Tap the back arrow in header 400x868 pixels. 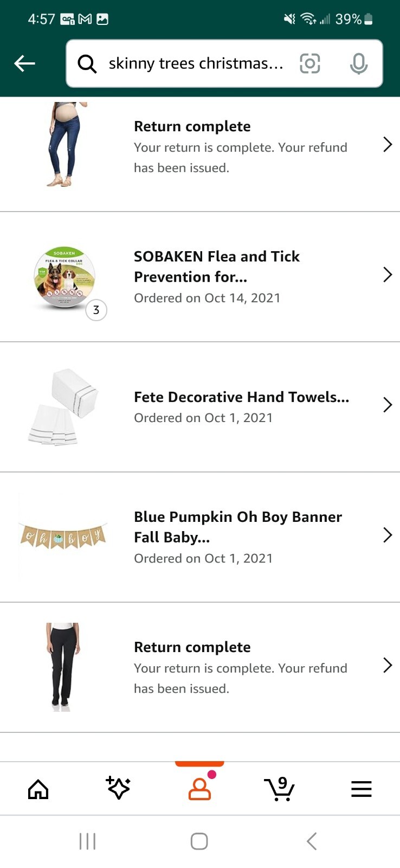click(24, 63)
